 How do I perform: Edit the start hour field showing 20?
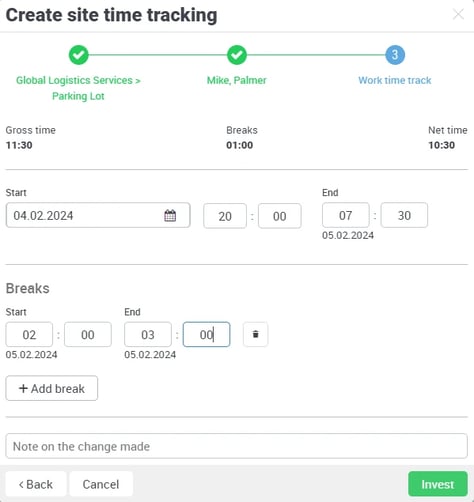pos(225,216)
